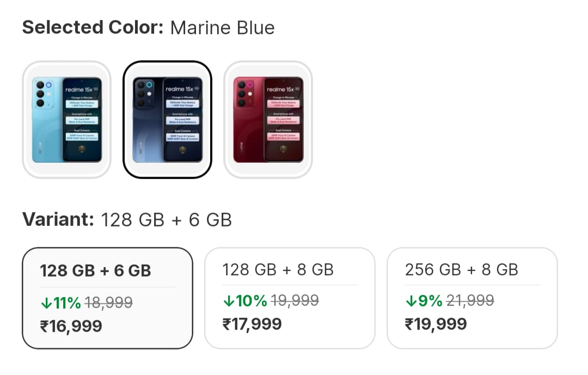Image resolution: width=588 pixels, height=375 pixels.
Task: Click the ₹19,999 final price
Action: (x=436, y=324)
